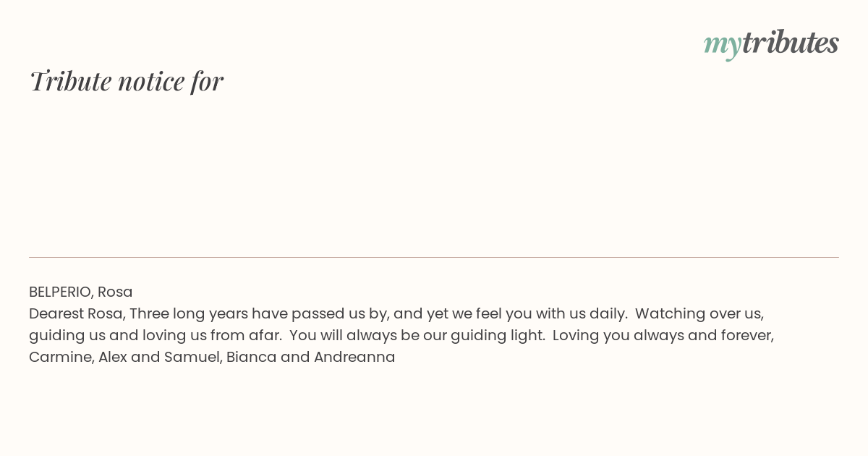Select the words "Dearest Rosa"
Screen dimensions: 868x456
[x=75, y=313]
